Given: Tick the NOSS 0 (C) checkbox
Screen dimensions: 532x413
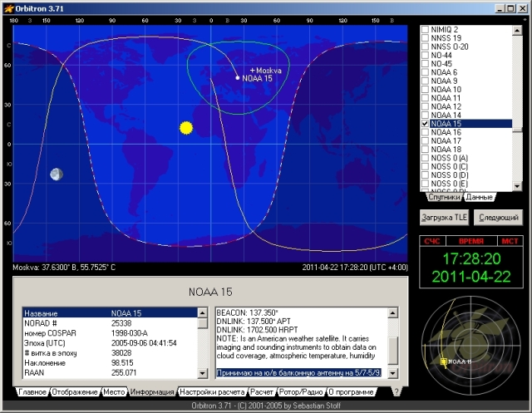Looking at the screenshot, I should 425,166.
